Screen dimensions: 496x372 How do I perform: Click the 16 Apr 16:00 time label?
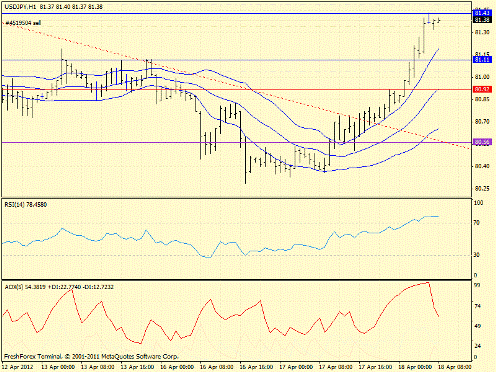(x=256, y=367)
